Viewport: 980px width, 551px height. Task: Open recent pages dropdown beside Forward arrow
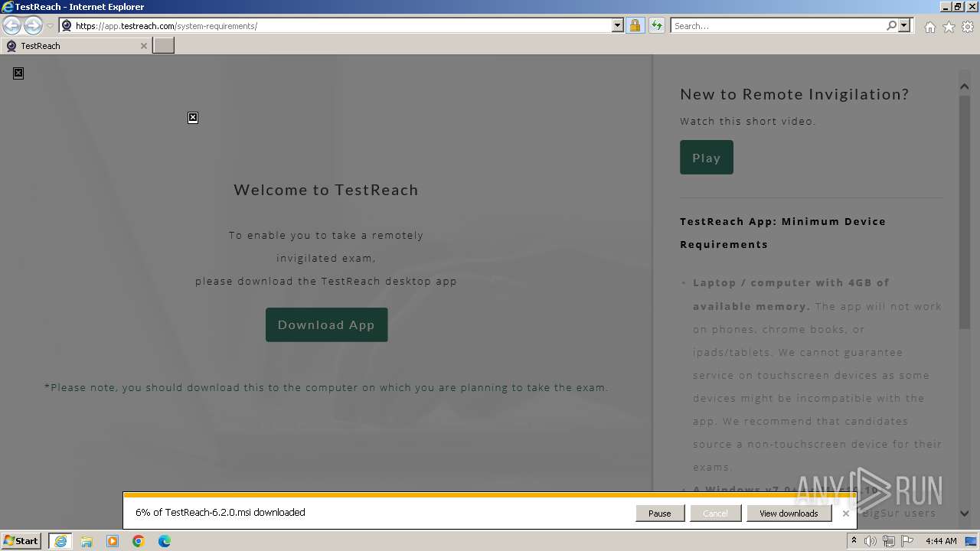pyautogui.click(x=50, y=26)
